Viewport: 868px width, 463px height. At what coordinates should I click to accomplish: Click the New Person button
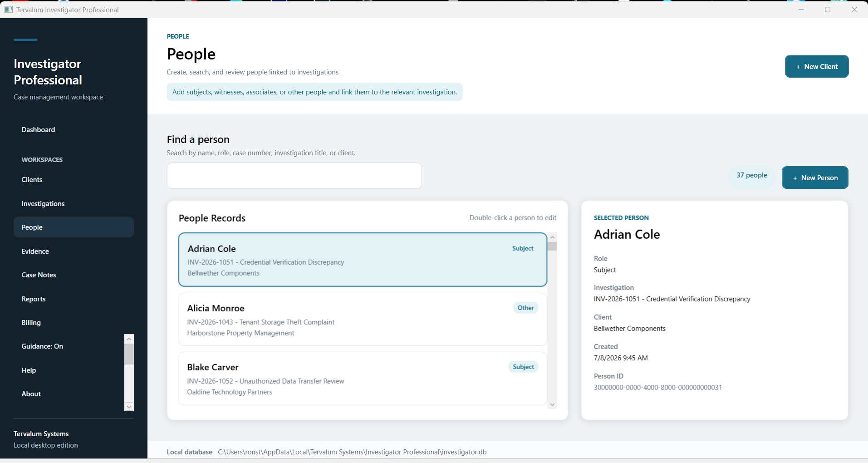tap(815, 177)
